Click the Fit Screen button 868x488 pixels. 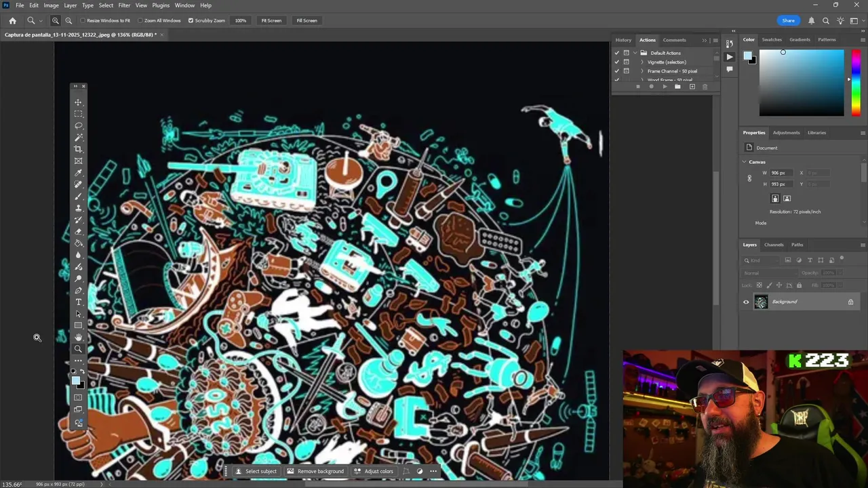(271, 20)
